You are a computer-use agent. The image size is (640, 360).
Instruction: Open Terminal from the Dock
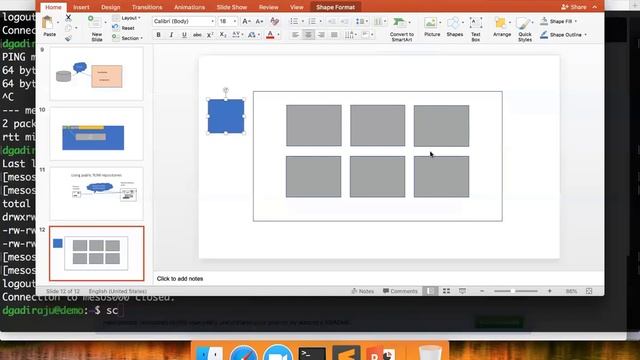click(x=312, y=353)
